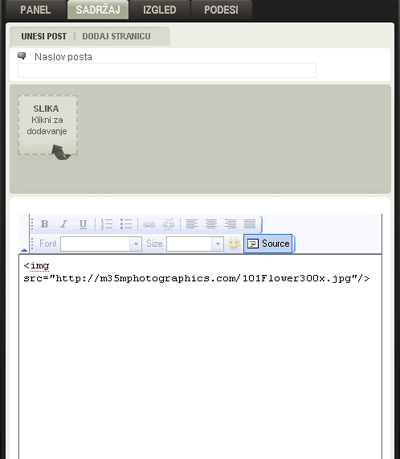The width and height of the screenshot is (400, 459).
Task: Click SLIKA box to add an image
Action: tap(48, 125)
